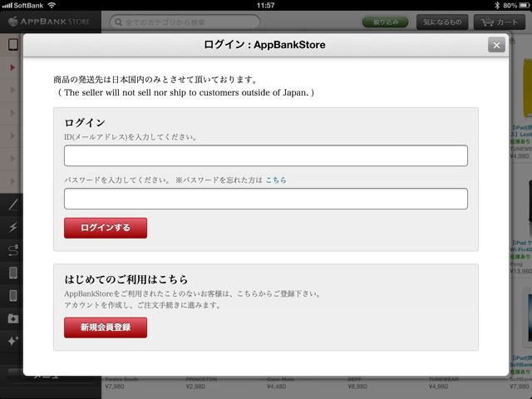Open the 気になるもの wishlist button
Screen dimensions: 532x399
click(x=442, y=22)
